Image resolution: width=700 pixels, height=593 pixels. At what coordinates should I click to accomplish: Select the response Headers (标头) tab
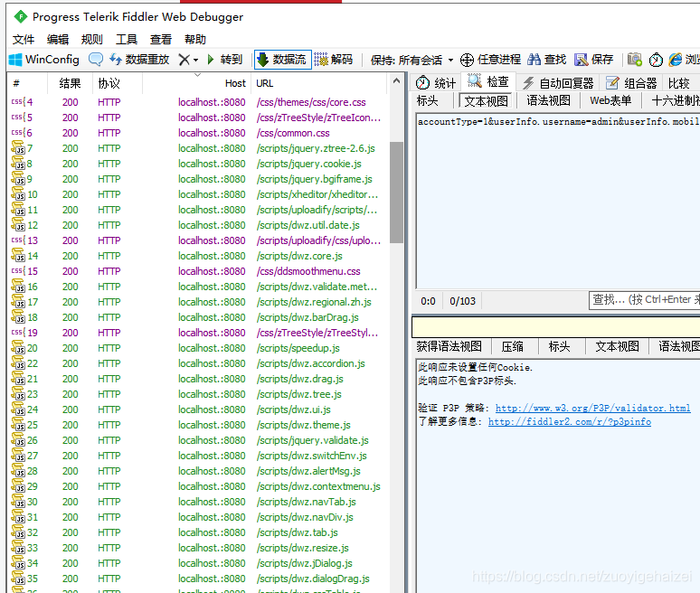(x=560, y=346)
